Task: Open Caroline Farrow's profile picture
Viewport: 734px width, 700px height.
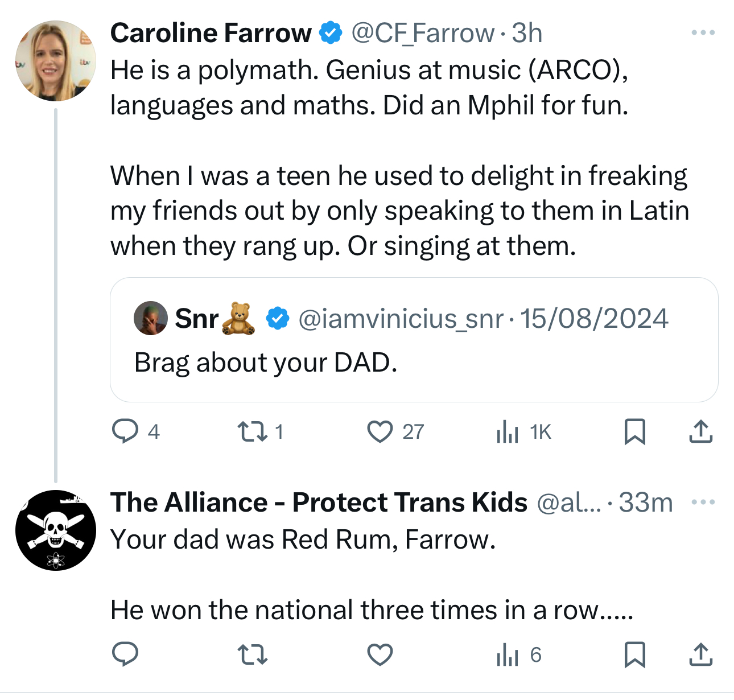Action: pyautogui.click(x=56, y=61)
